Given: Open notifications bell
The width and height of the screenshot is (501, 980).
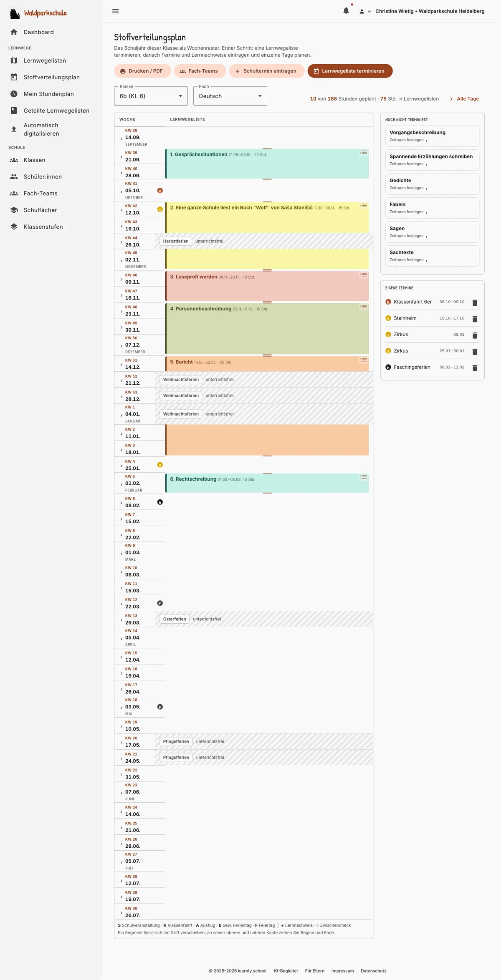Looking at the screenshot, I should point(346,11).
